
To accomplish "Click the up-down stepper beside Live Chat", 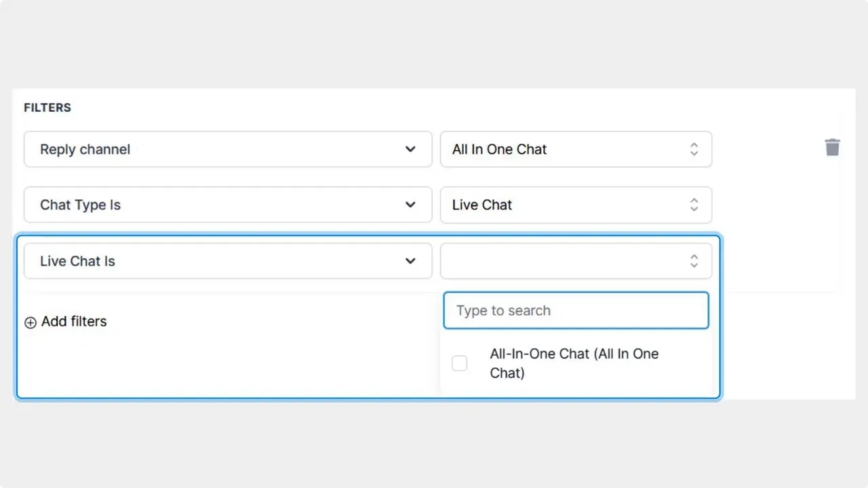I will (694, 205).
